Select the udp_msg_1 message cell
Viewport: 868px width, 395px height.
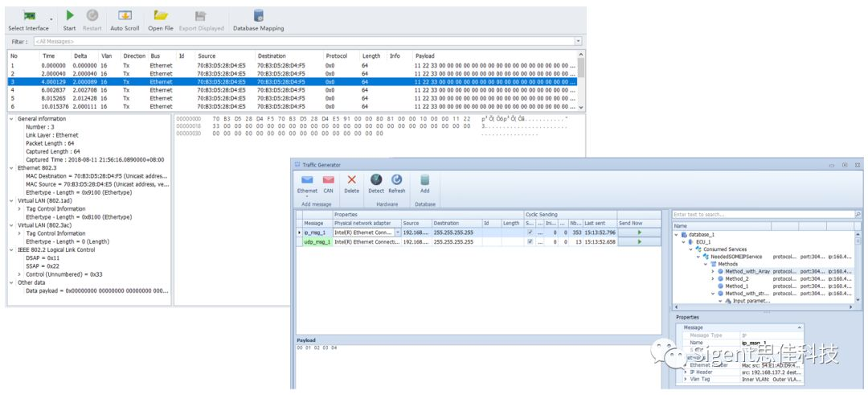317,241
